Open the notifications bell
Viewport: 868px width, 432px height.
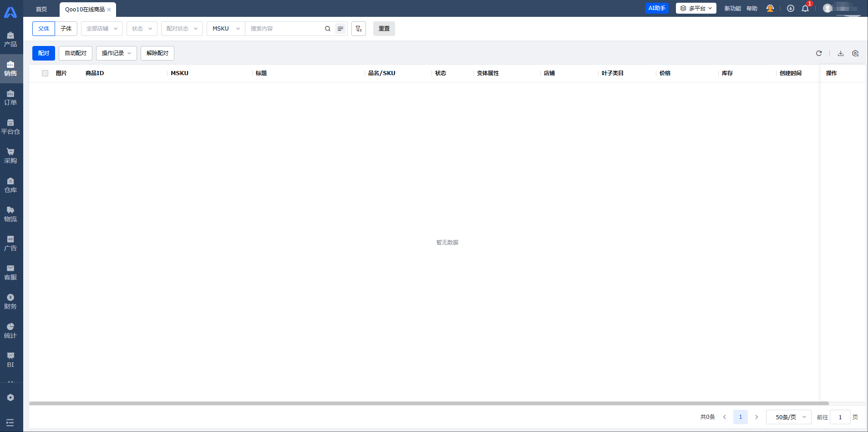coord(805,8)
